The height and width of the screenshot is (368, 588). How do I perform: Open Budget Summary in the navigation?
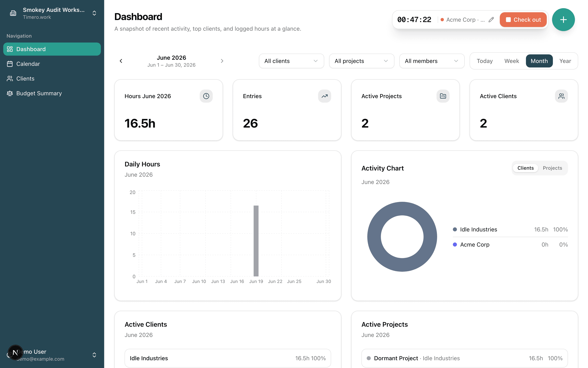(x=52, y=93)
